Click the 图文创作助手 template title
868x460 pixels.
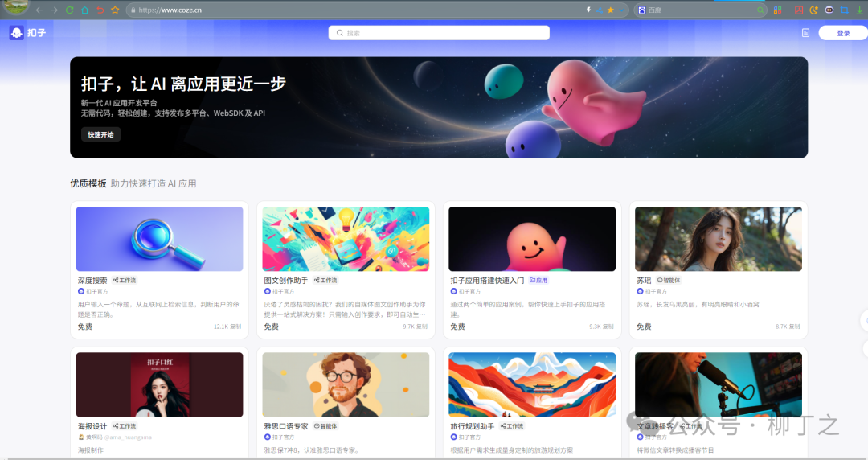point(286,281)
